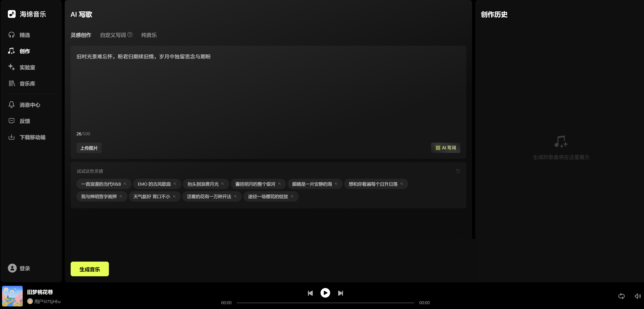Click the 海绵音乐 logo icon

click(x=12, y=14)
